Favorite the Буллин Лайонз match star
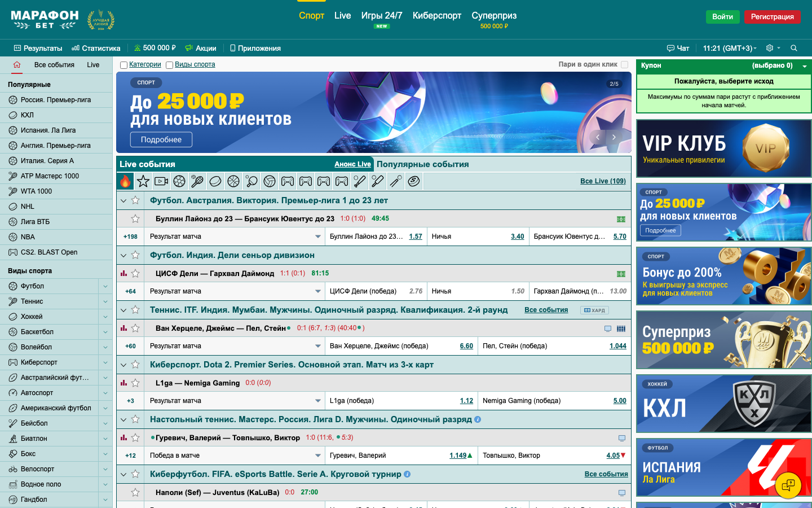The image size is (812, 508). 135,218
